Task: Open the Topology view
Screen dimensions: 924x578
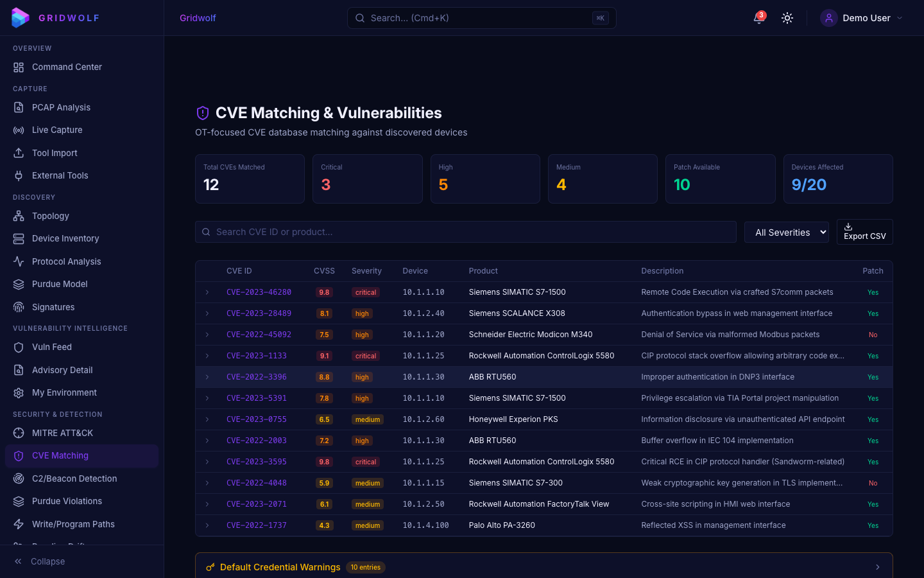Action: pos(51,216)
